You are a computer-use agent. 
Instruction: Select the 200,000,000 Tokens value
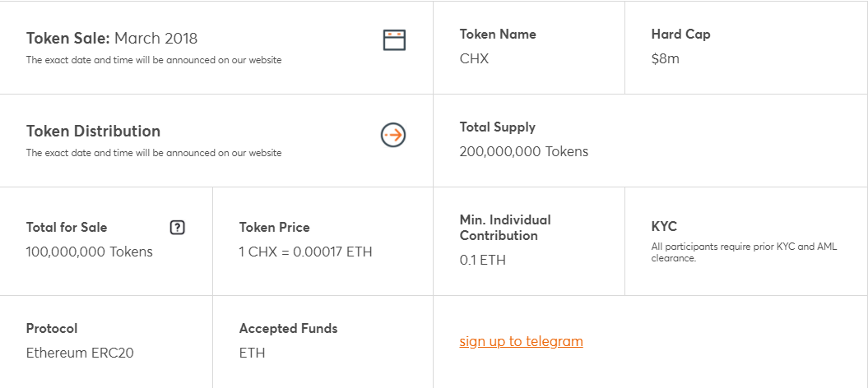[524, 151]
